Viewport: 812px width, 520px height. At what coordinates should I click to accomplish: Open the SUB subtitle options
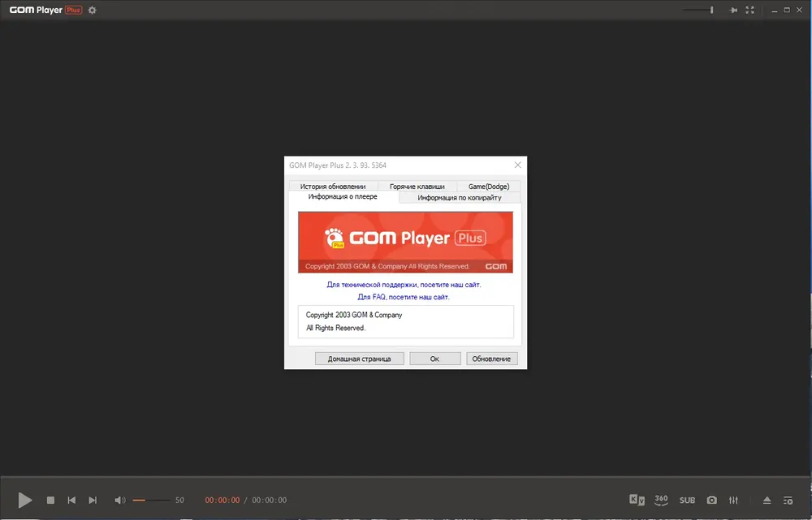click(x=687, y=501)
